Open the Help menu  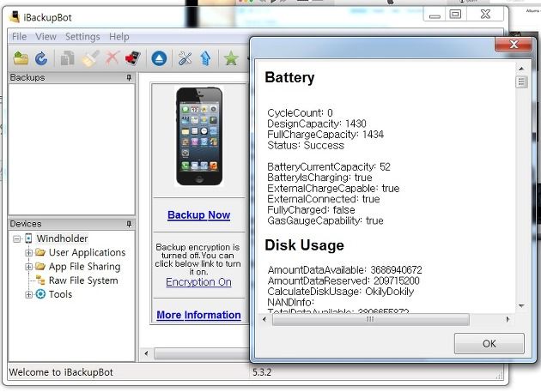pyautogui.click(x=119, y=37)
